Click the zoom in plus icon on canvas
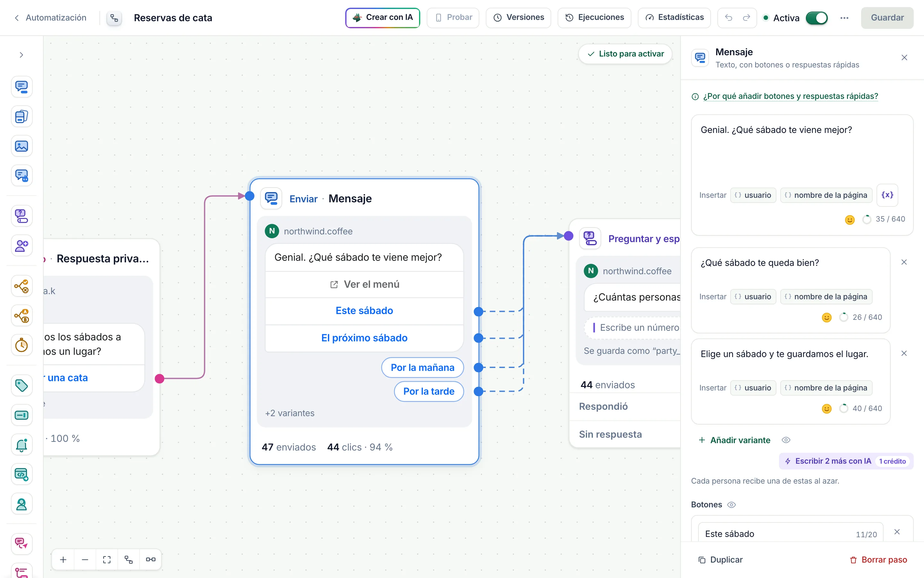Screen dimensions: 924x578 coord(64,560)
